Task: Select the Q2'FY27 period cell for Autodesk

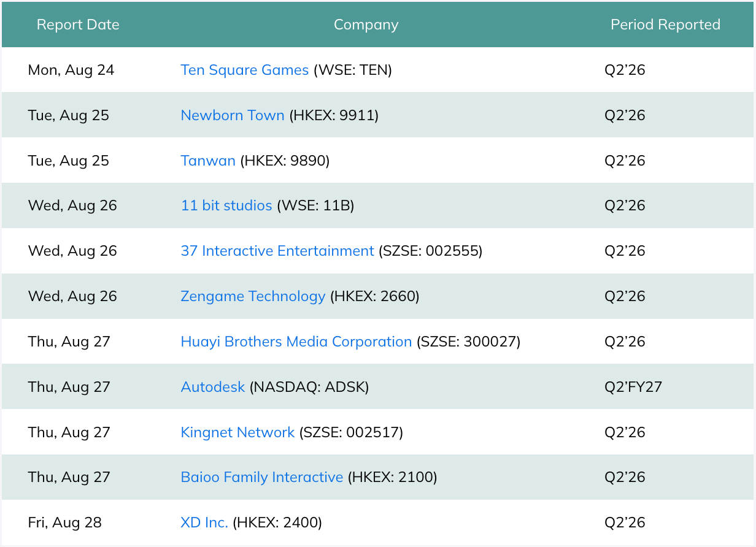Action: [x=633, y=387]
